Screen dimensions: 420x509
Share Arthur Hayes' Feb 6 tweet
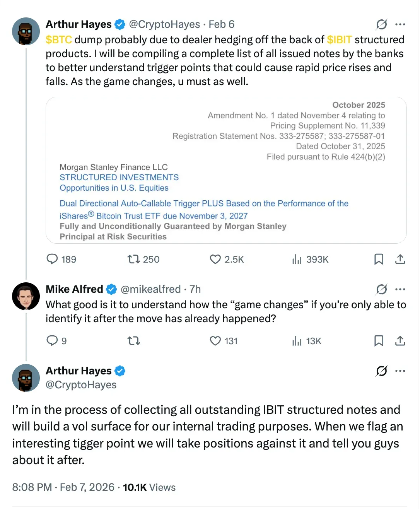[400, 259]
